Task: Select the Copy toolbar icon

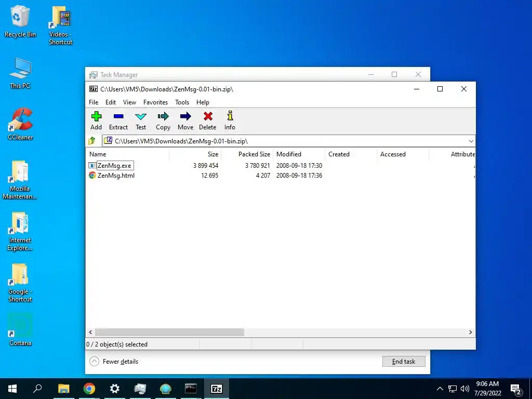Action: [x=163, y=116]
